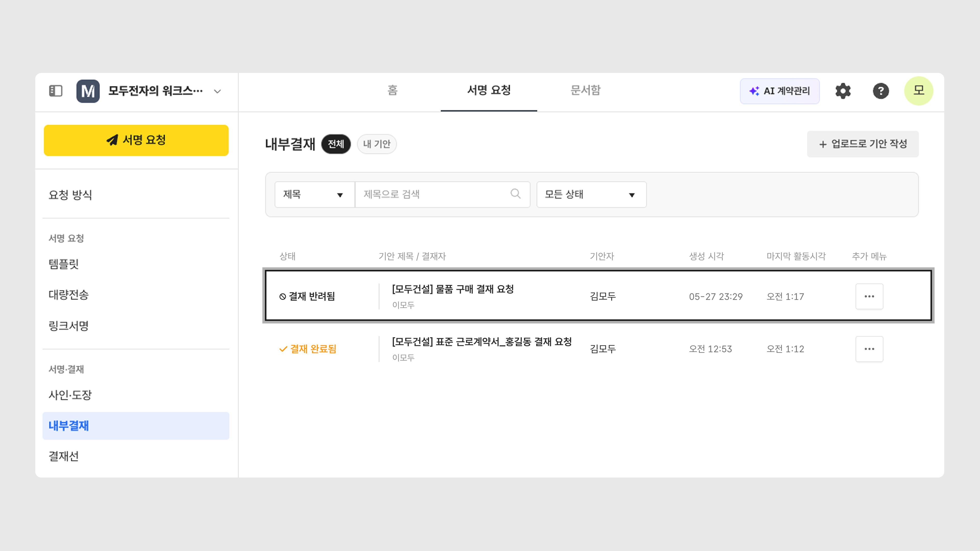
Task: Select the 전체 filter chip
Action: (336, 144)
